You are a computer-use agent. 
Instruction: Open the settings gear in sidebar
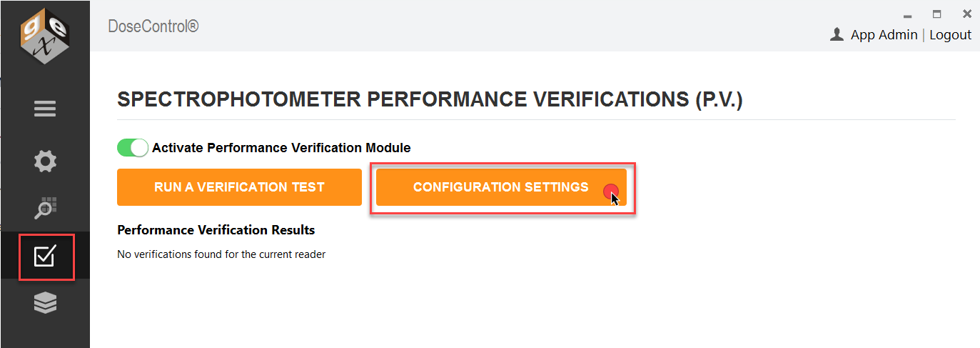click(45, 161)
